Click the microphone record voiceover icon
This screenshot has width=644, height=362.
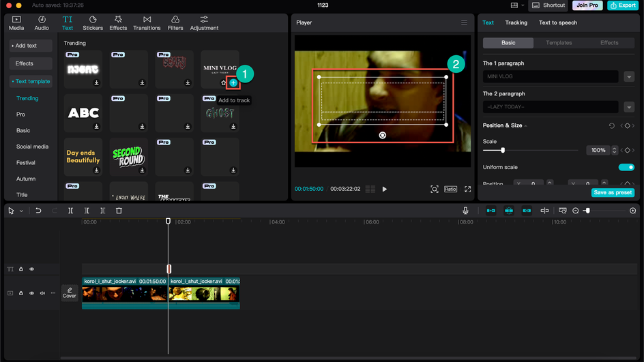click(x=465, y=211)
